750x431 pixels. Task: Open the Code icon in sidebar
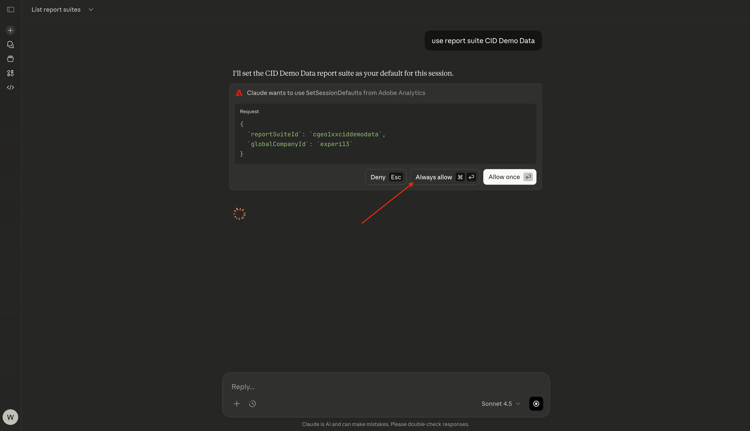[11, 88]
